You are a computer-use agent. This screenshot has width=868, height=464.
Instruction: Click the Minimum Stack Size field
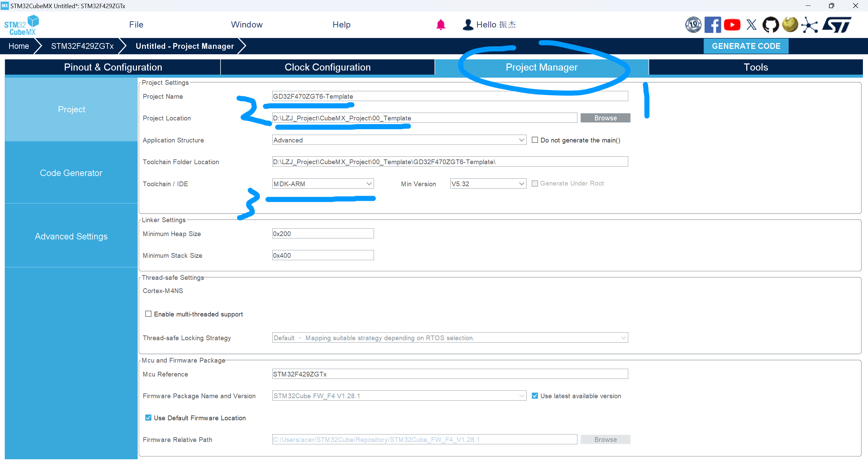point(323,255)
